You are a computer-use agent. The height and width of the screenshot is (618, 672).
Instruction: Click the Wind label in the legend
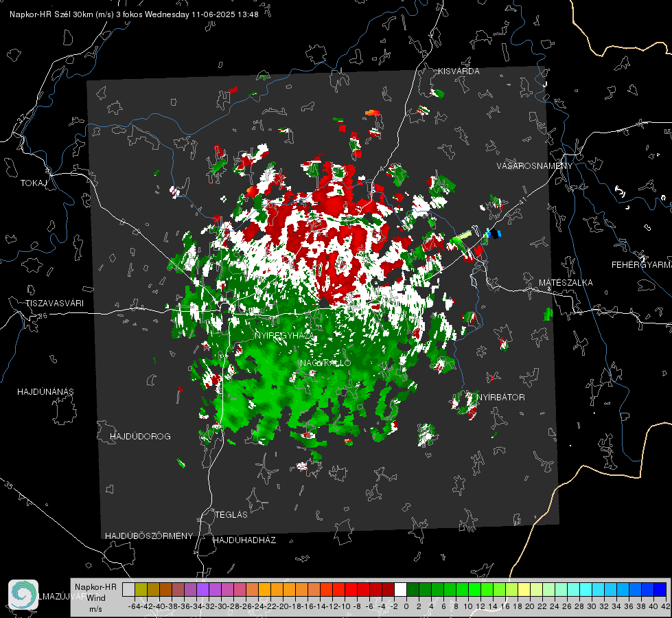[96, 598]
